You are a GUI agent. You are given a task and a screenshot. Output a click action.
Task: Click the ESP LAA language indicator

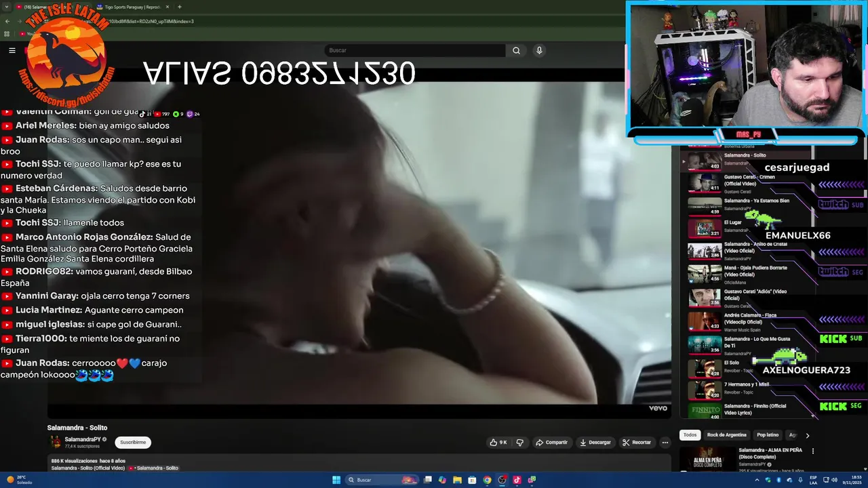point(814,480)
